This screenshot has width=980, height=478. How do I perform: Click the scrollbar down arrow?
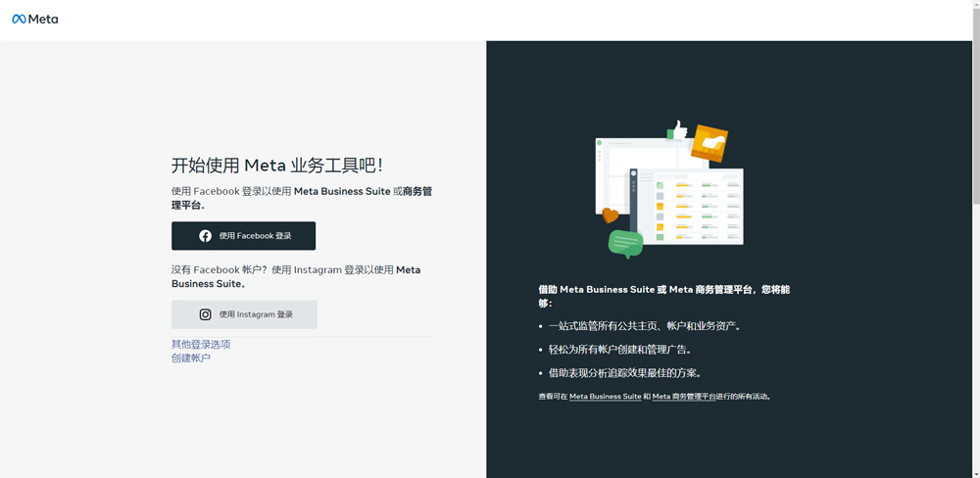pyautogui.click(x=975, y=472)
